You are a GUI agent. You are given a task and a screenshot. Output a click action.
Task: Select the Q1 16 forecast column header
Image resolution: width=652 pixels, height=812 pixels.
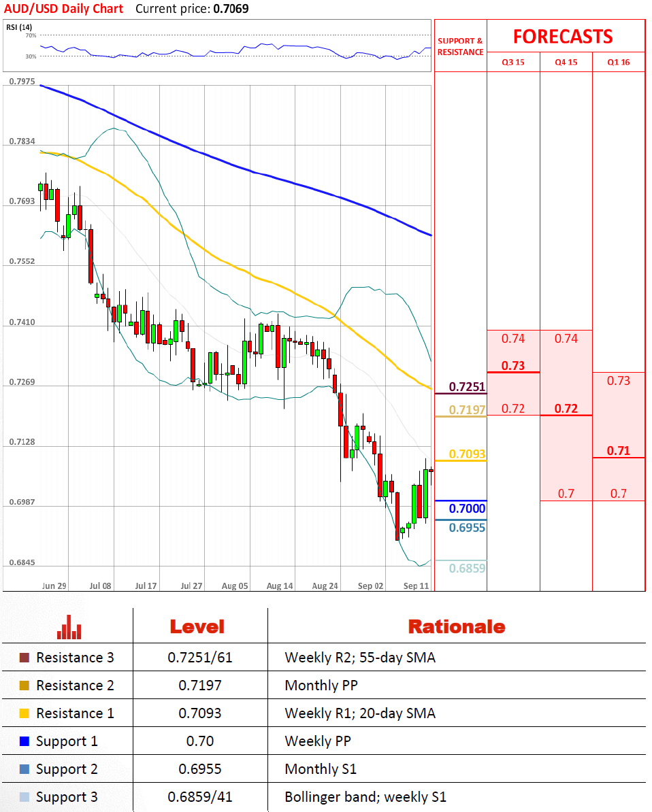[x=619, y=62]
